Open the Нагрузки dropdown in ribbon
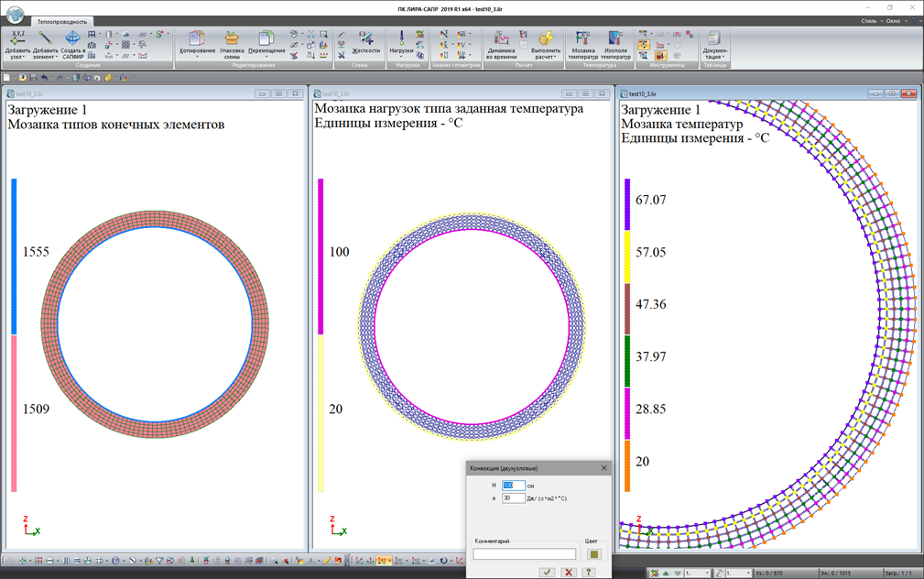This screenshot has width=924, height=579. (x=401, y=51)
